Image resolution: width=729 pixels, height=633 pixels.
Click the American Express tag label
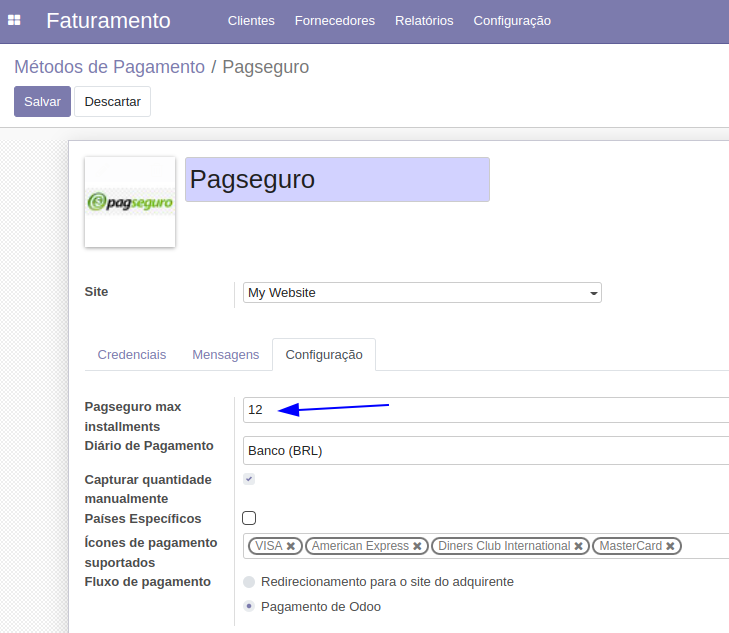[x=360, y=546]
